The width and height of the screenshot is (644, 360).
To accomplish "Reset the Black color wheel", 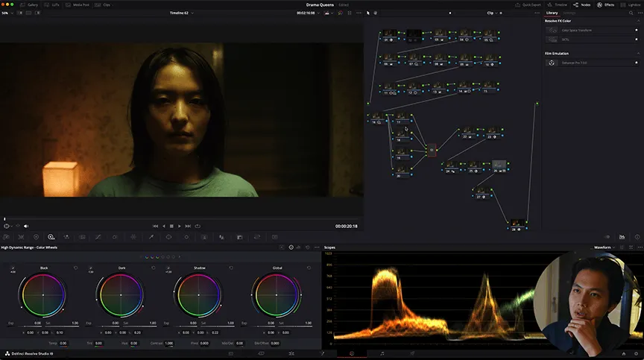I will pos(75,267).
